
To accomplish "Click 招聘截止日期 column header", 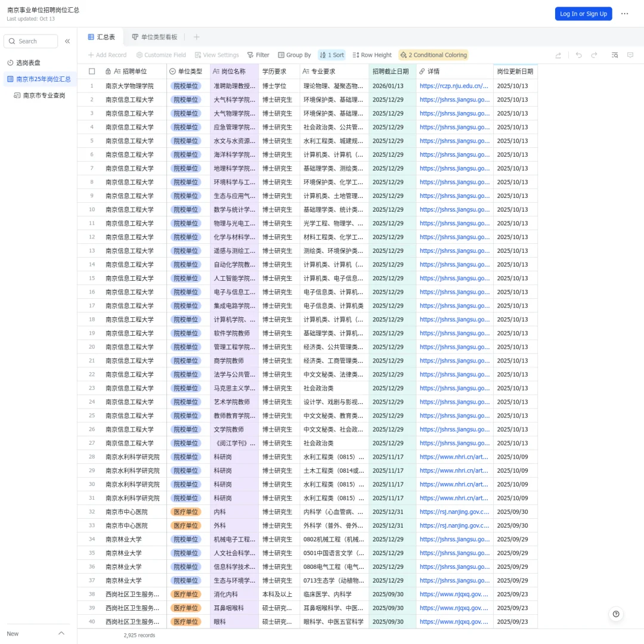I will pyautogui.click(x=392, y=72).
